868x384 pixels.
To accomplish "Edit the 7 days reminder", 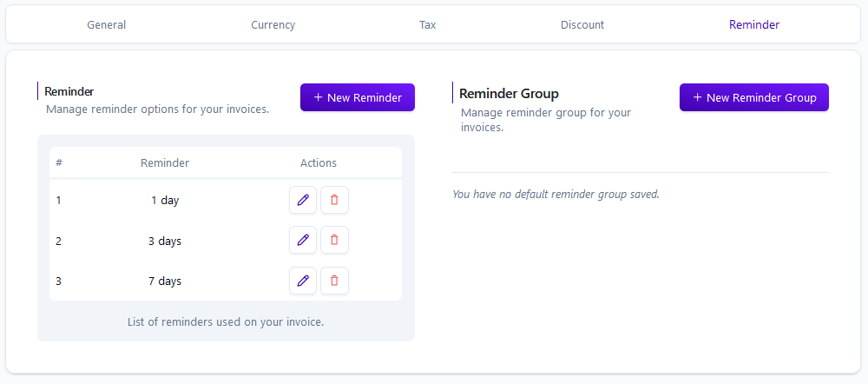I will click(303, 281).
